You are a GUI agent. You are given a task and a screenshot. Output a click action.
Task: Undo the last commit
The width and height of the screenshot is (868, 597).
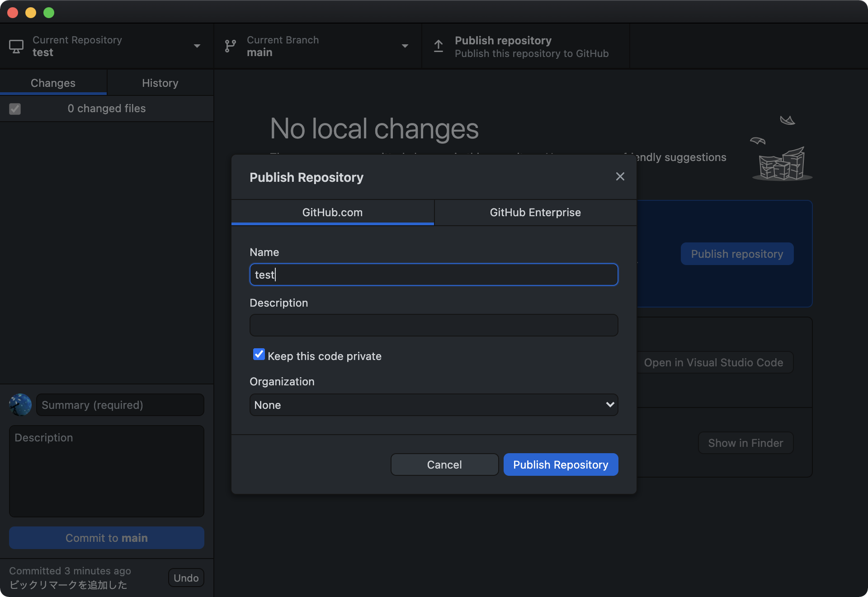(x=186, y=578)
